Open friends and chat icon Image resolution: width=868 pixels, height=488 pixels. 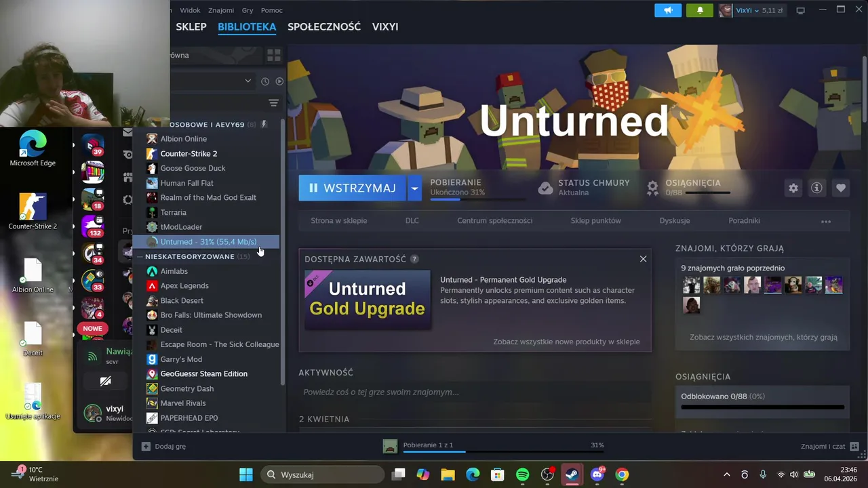point(854,446)
